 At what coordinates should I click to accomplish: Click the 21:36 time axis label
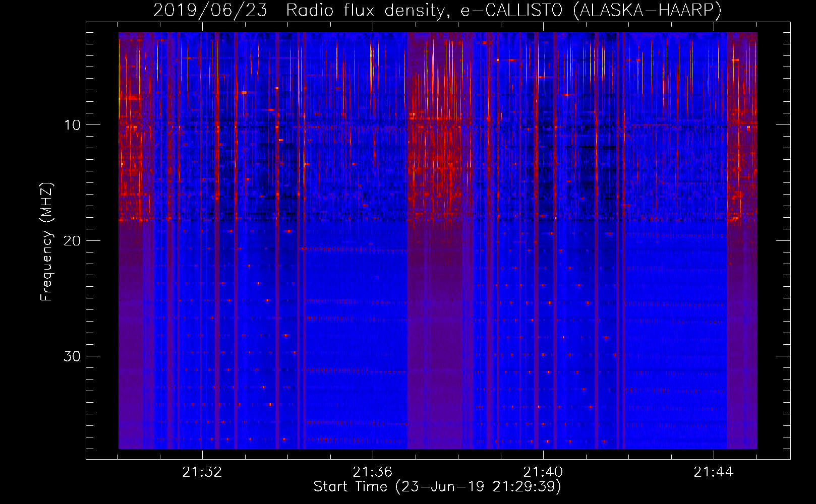(x=372, y=472)
